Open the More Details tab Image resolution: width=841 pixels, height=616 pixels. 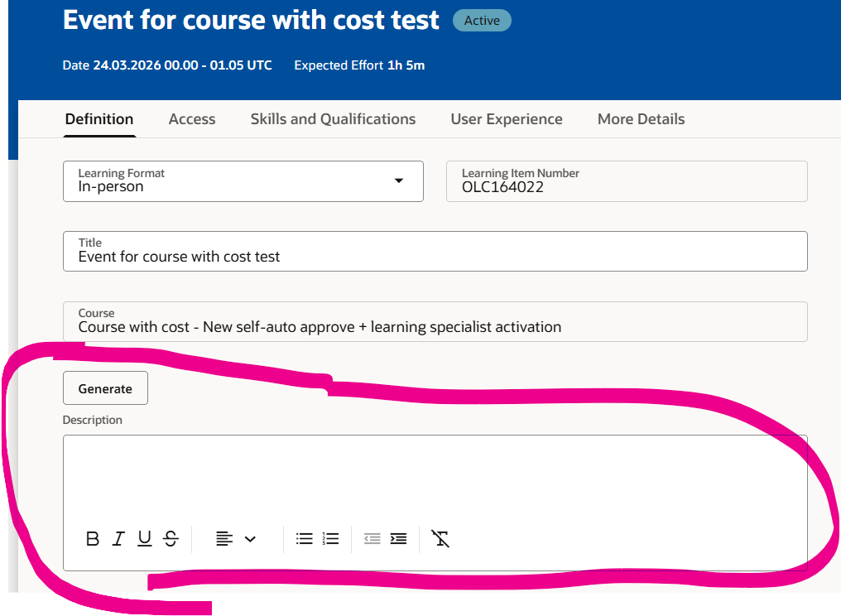641,119
